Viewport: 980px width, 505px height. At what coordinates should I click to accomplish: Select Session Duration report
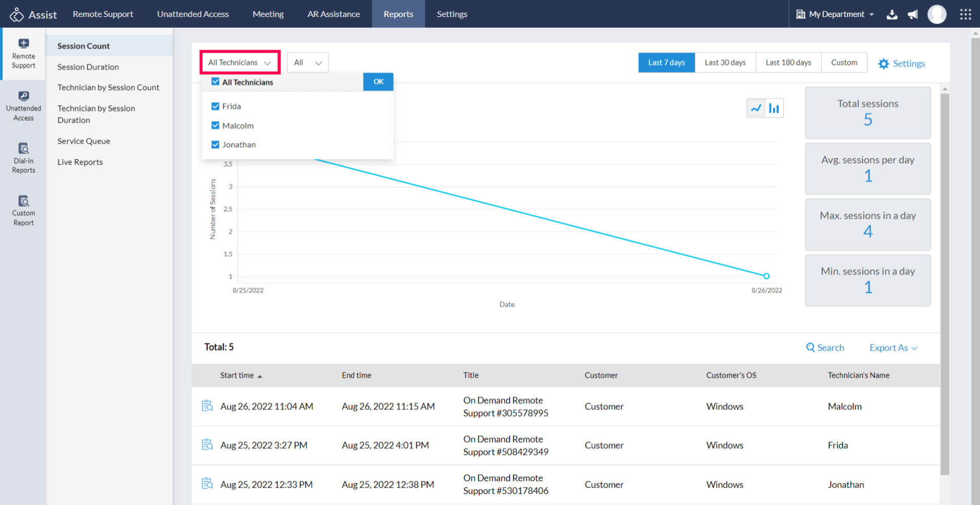tap(88, 67)
